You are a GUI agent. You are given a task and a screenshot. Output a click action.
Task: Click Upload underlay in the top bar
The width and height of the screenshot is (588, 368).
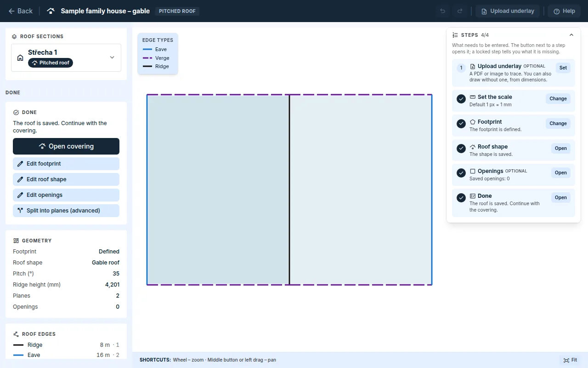(x=508, y=11)
